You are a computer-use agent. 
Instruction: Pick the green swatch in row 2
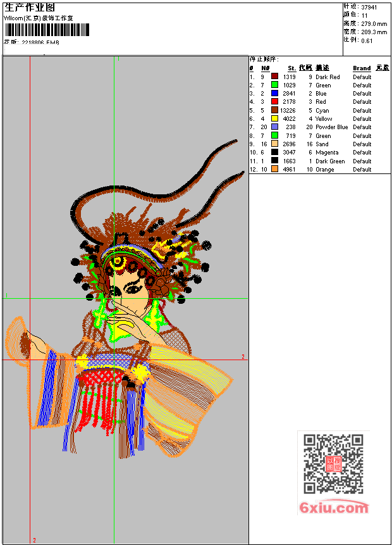pos(274,84)
